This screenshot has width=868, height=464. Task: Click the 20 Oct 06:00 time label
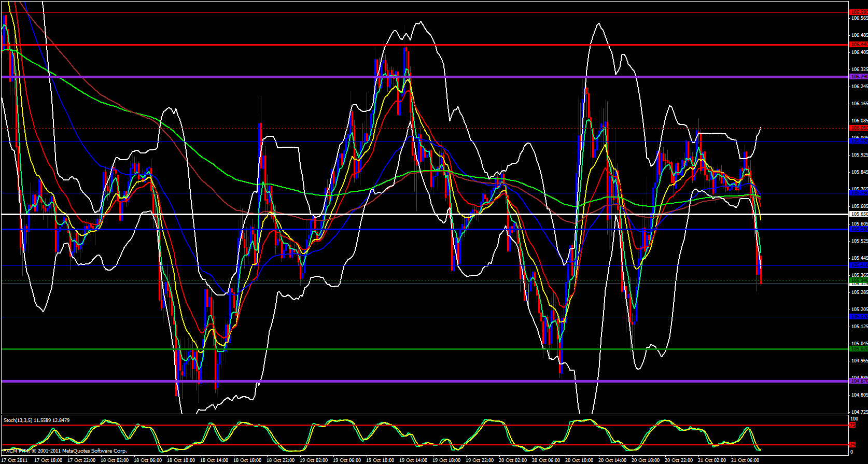[546, 460]
